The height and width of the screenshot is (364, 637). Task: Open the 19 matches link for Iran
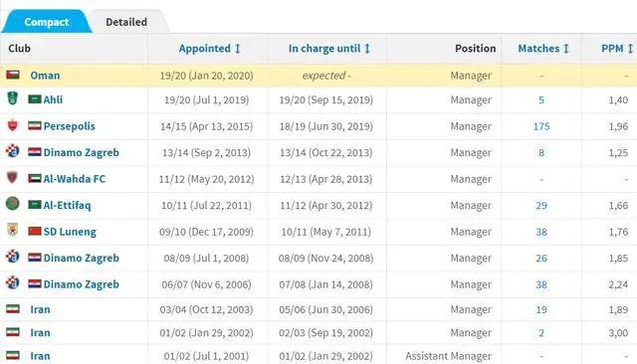tap(541, 309)
